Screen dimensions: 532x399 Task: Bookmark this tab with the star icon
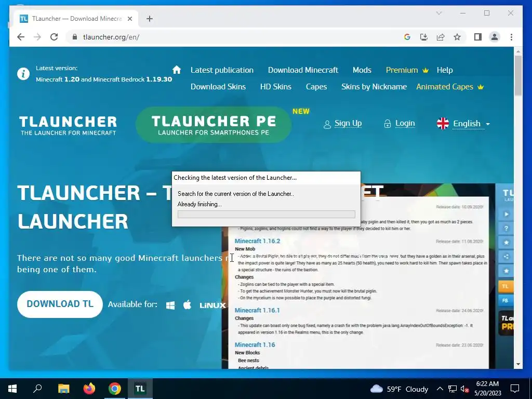pyautogui.click(x=457, y=37)
